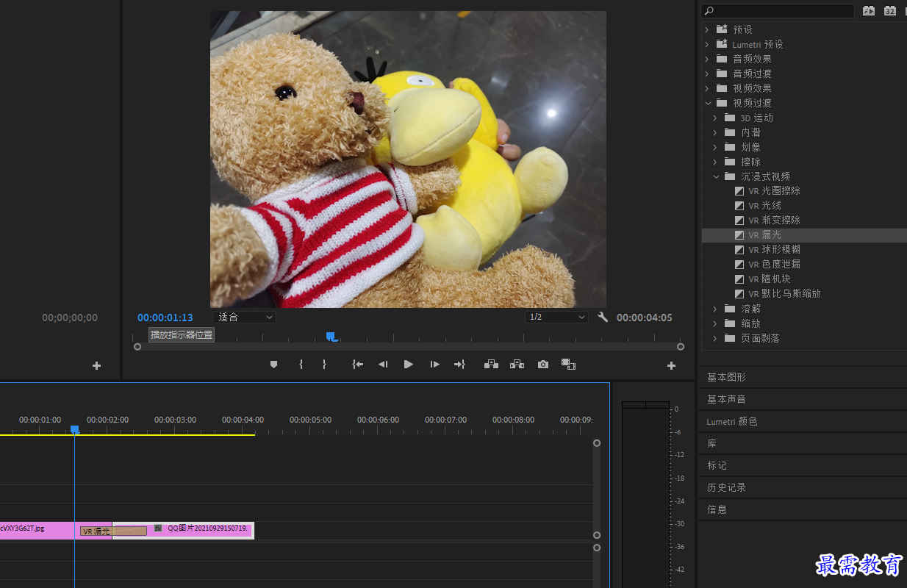
Task: Go to Out point button
Action: [x=459, y=364]
